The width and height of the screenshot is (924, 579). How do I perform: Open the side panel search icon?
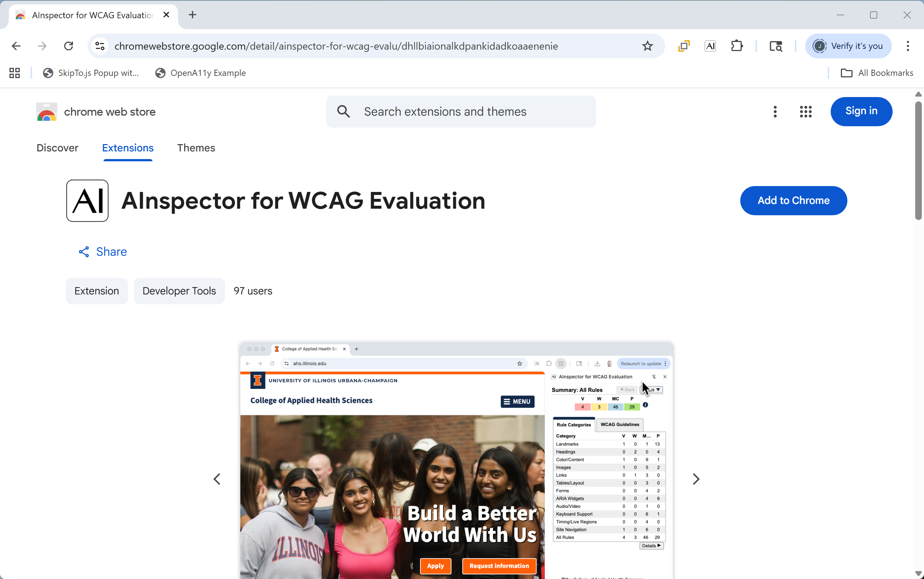(776, 46)
